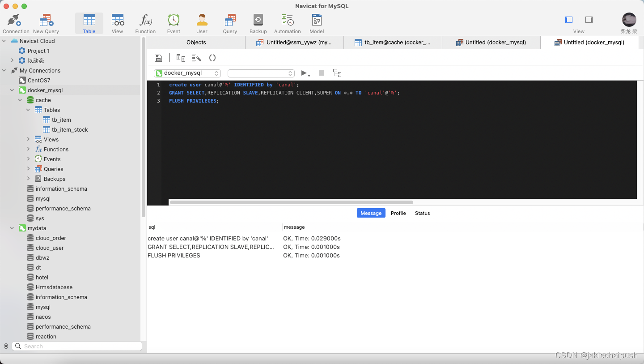Viewport: 644px width, 364px height.
Task: Open the Query toolbar icon
Action: [x=230, y=23]
